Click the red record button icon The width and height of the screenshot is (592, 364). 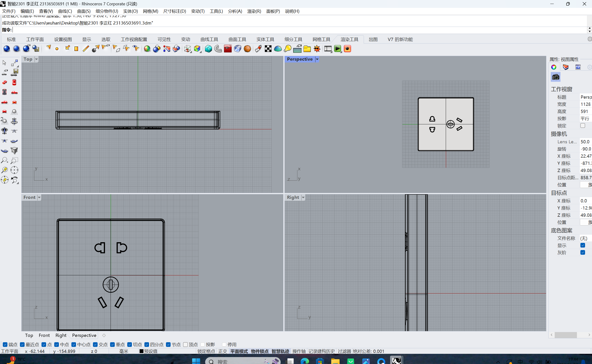[347, 49]
